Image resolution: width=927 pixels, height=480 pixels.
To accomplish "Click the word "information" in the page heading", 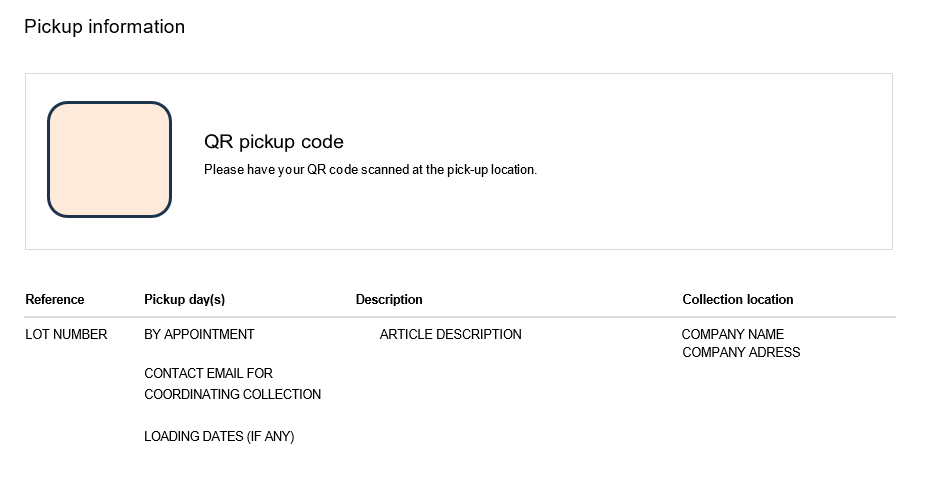I will pyautogui.click(x=136, y=27).
